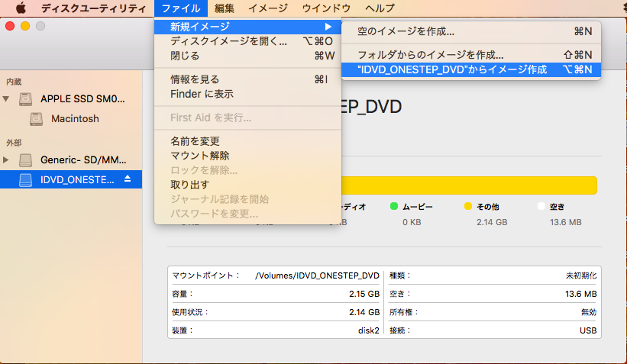Open the ウインドウ menu

326,8
